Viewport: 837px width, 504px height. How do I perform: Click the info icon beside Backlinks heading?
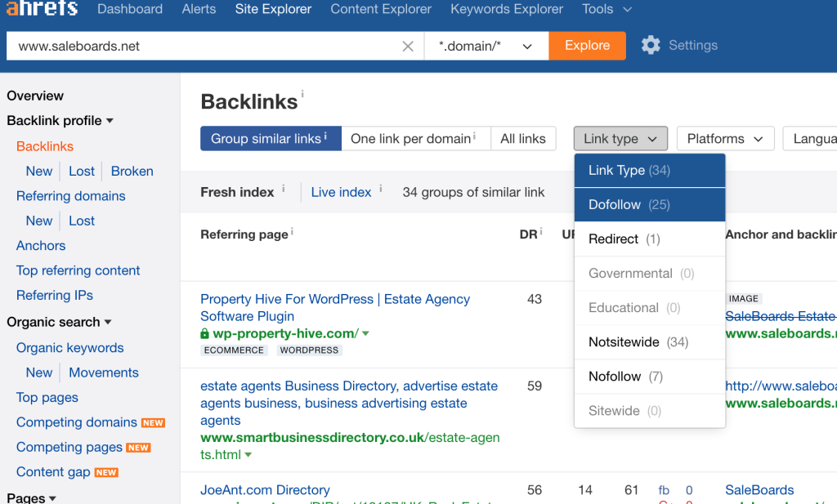[302, 94]
